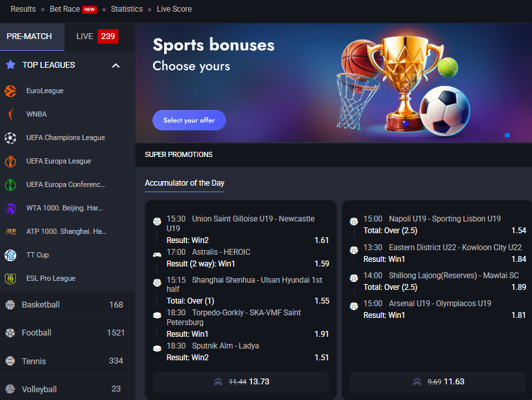
Task: Open the Accumulator of the Day tab
Action: 184,183
